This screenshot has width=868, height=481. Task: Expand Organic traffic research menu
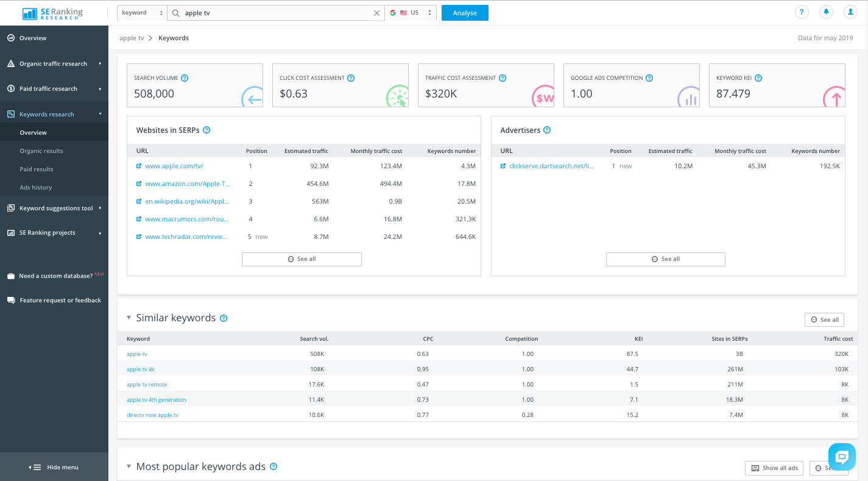pyautogui.click(x=54, y=63)
